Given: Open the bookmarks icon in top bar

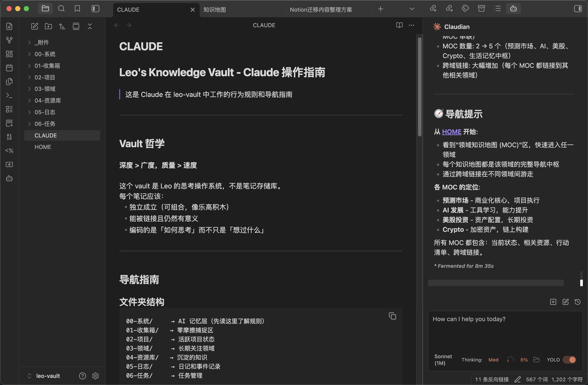Looking at the screenshot, I should pyautogui.click(x=77, y=9).
